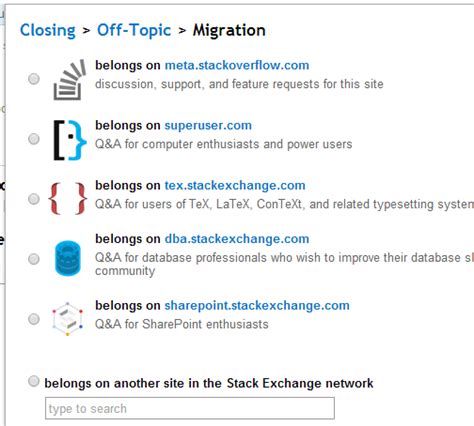Screen dimensions: 474x426
Task: Open the dba.stackexchange.com link
Action: pos(237,239)
